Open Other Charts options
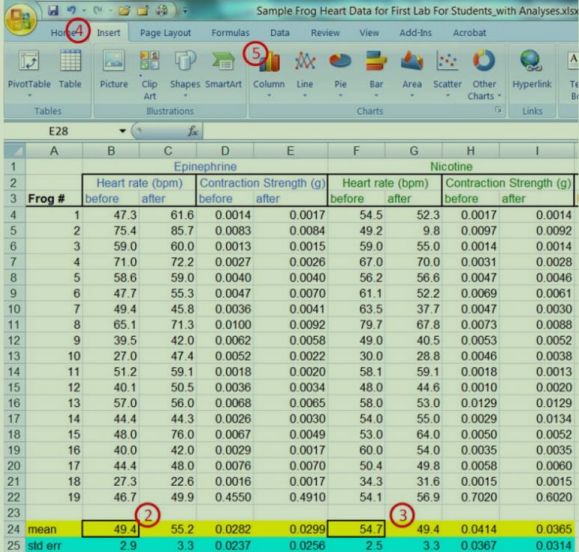Viewport: 579px width, 552px height. coord(484,75)
